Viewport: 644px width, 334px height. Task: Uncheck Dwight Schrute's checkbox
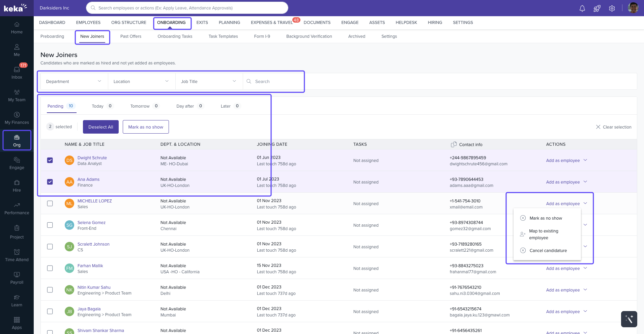point(50,160)
